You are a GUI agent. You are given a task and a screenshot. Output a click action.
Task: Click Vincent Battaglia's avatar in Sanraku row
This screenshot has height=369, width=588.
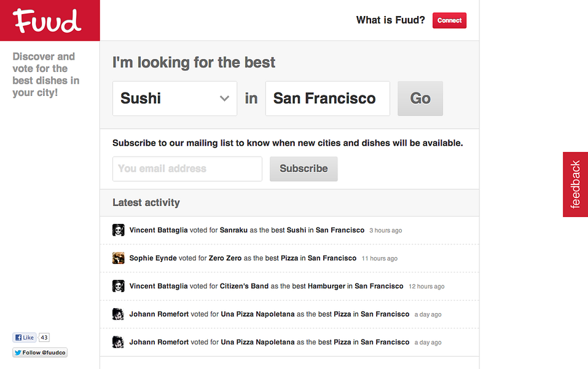(118, 230)
